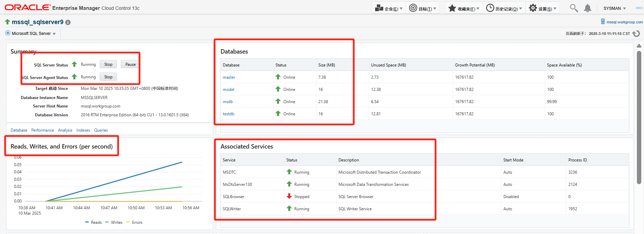This screenshot has height=234, width=644.
Task: Open the testdb database link
Action: [x=228, y=114]
